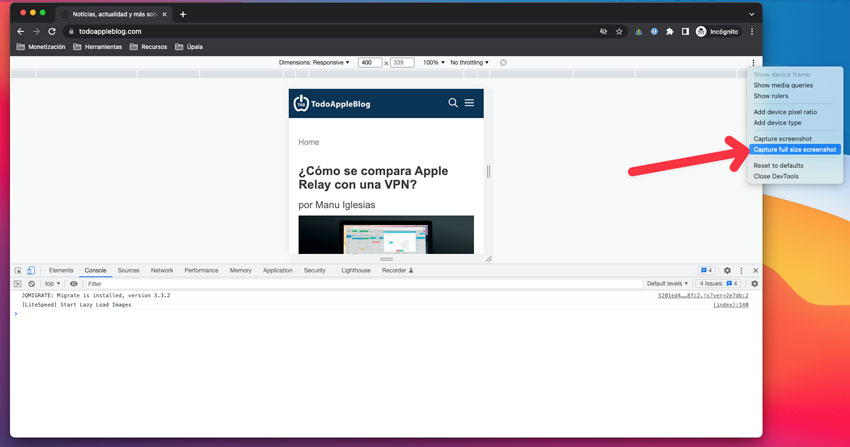Click the crossed-eye tracking protection icon
This screenshot has width=850, height=447.
(x=603, y=32)
